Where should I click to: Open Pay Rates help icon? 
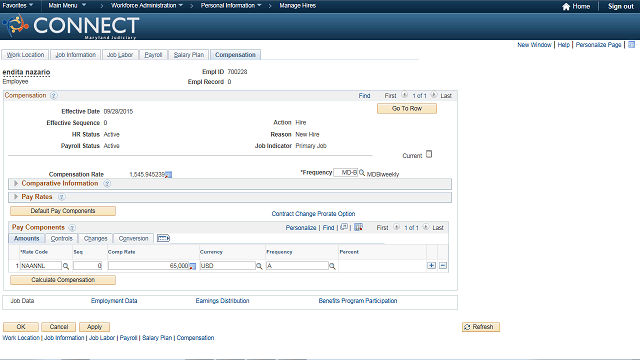tap(61, 197)
